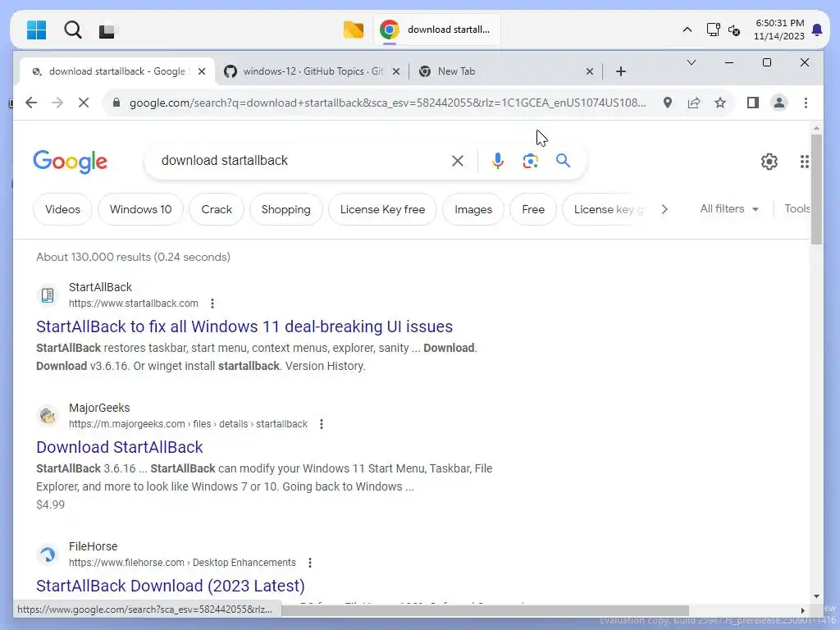The image size is (840, 630).
Task: Show more filter chips with the arrow
Action: click(664, 209)
